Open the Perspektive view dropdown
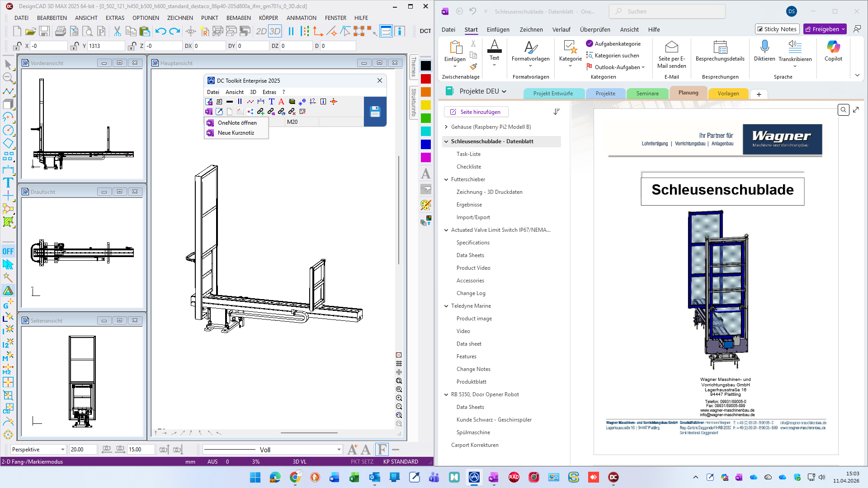Viewport: 868px width, 488px height. click(x=62, y=450)
